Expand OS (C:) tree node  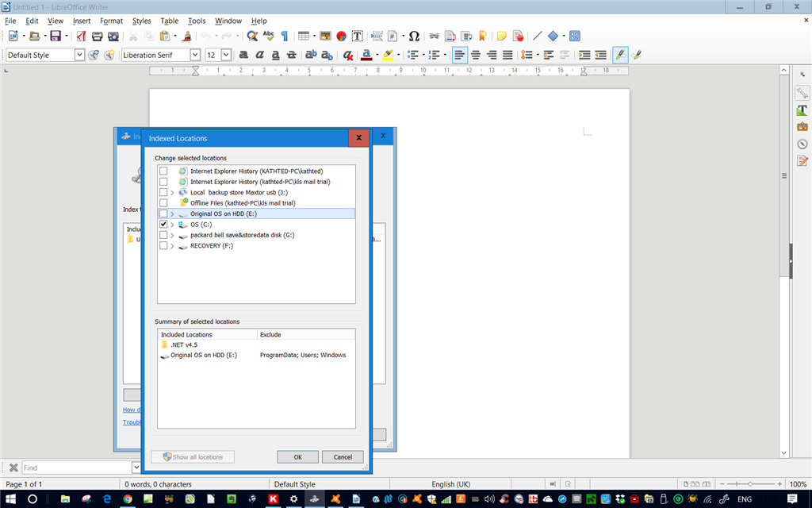tap(172, 225)
